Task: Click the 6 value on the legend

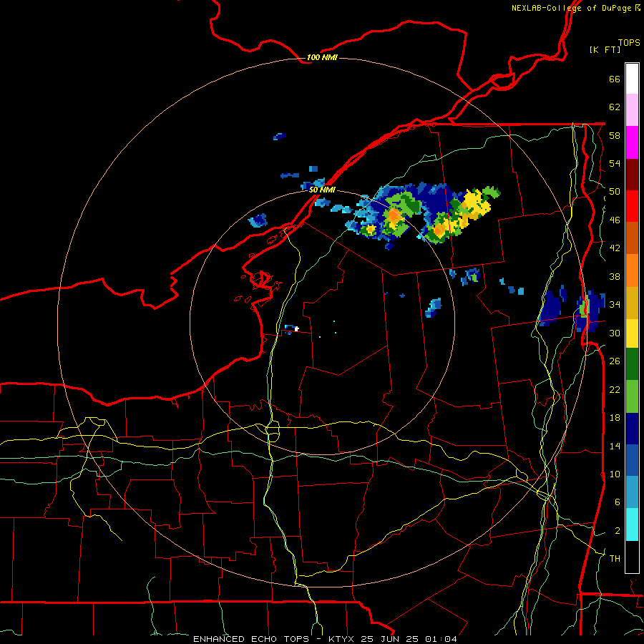Action: coord(618,502)
